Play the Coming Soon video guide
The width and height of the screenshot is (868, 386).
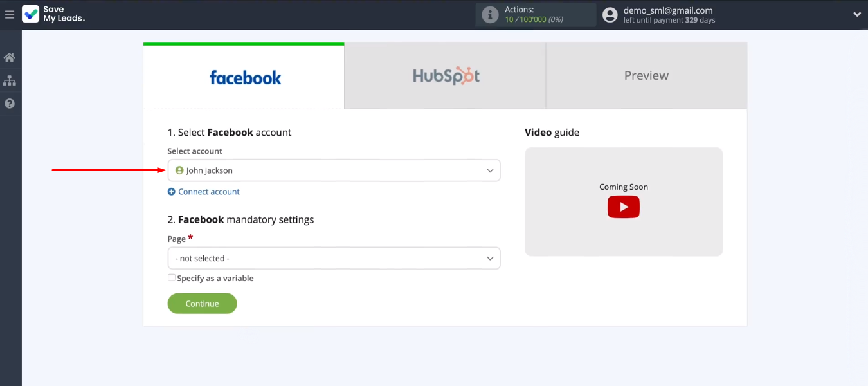624,207
